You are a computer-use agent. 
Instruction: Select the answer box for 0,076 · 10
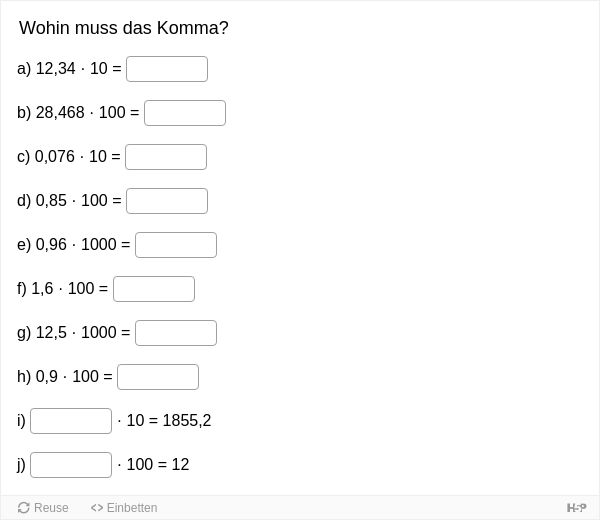click(x=166, y=157)
